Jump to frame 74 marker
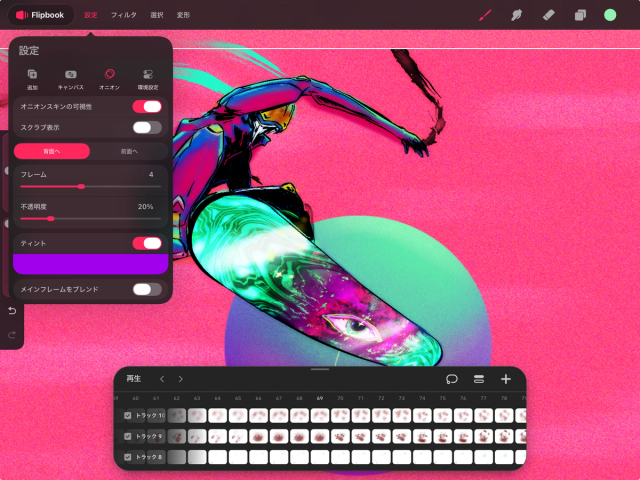Image resolution: width=640 pixels, height=480 pixels. point(422,398)
